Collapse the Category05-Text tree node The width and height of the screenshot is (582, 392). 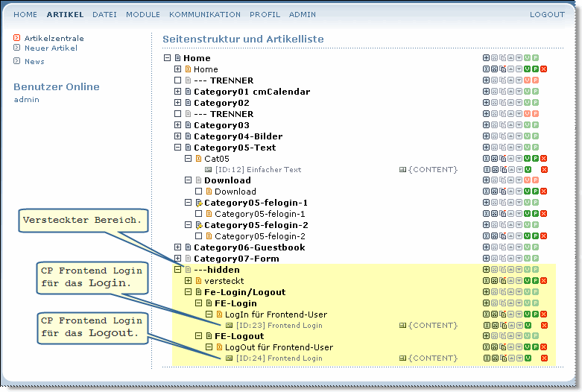tap(177, 148)
